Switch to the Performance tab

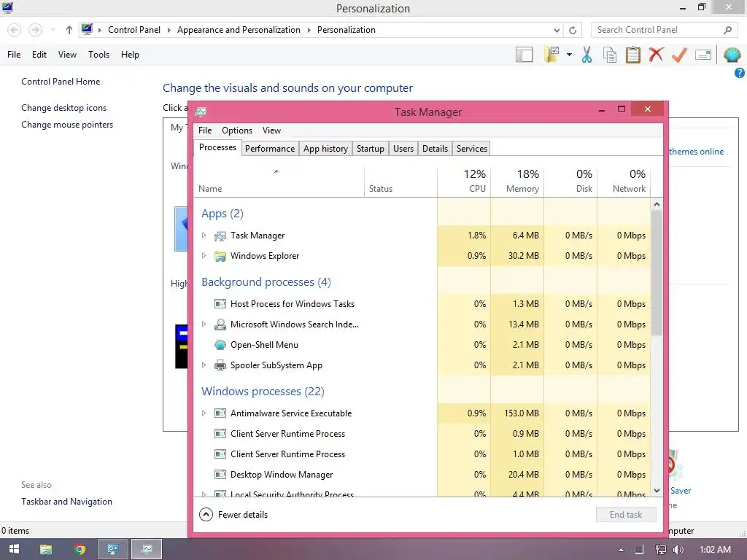[x=270, y=149]
